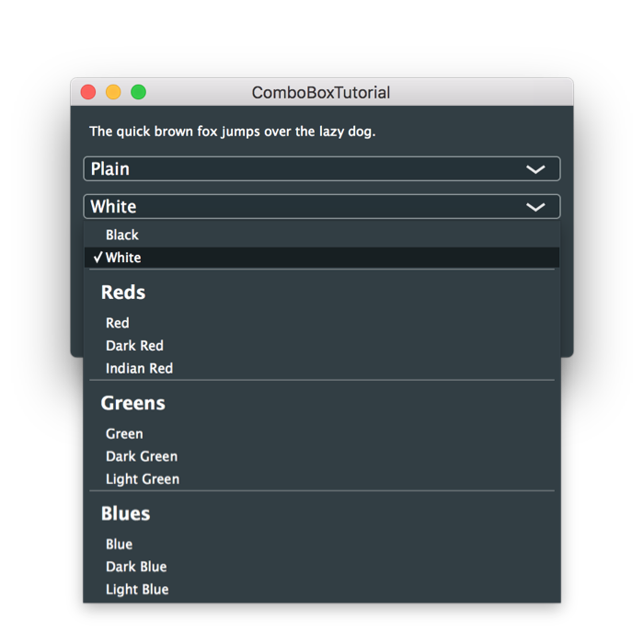Click the quick brown fox sample text
The height and width of the screenshot is (644, 644).
[x=232, y=132]
